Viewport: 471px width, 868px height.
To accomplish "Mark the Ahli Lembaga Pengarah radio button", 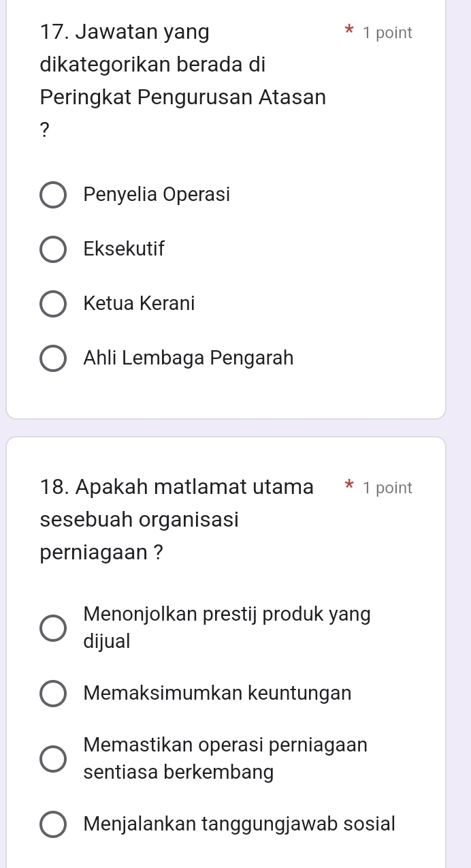I will pos(54,358).
